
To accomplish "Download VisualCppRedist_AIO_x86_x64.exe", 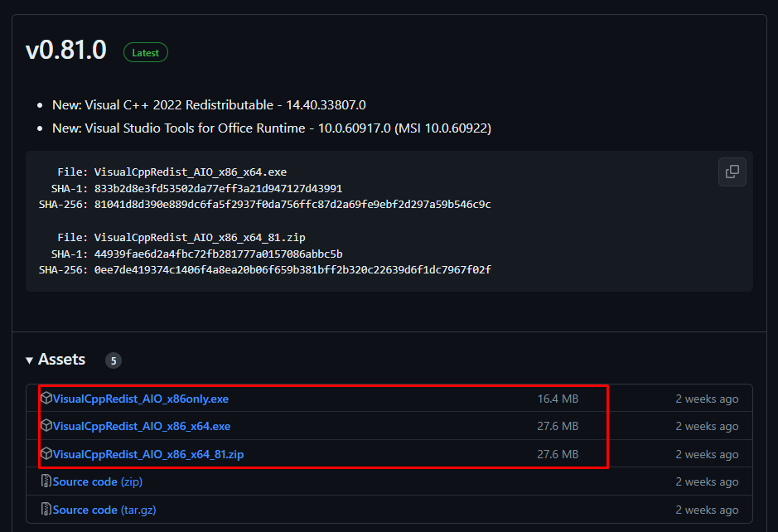I will pyautogui.click(x=142, y=426).
